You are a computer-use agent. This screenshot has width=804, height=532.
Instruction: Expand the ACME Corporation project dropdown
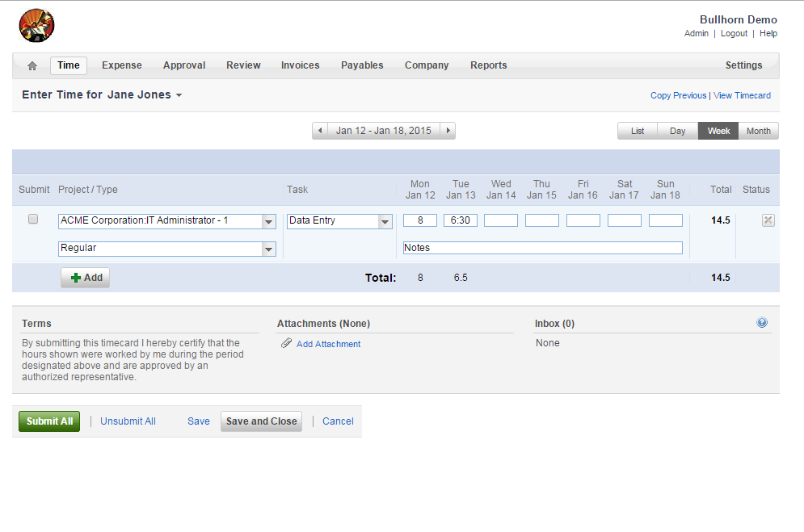click(268, 221)
